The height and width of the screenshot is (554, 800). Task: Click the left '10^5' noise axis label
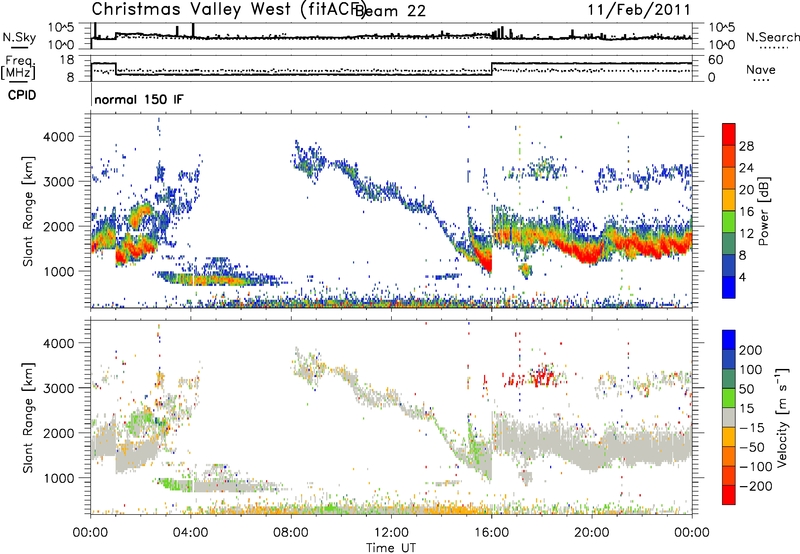(62, 28)
